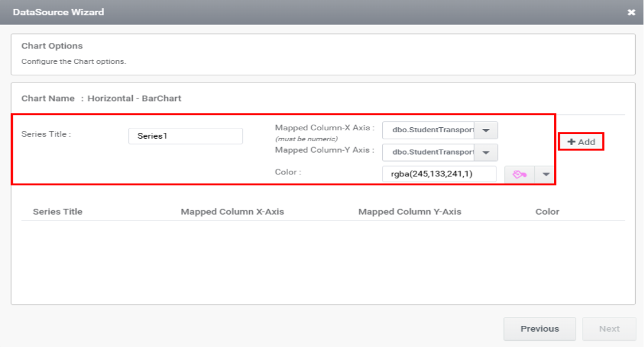Focus the Series1 title input field
Viewport: 644px width, 347px height.
[x=185, y=136]
